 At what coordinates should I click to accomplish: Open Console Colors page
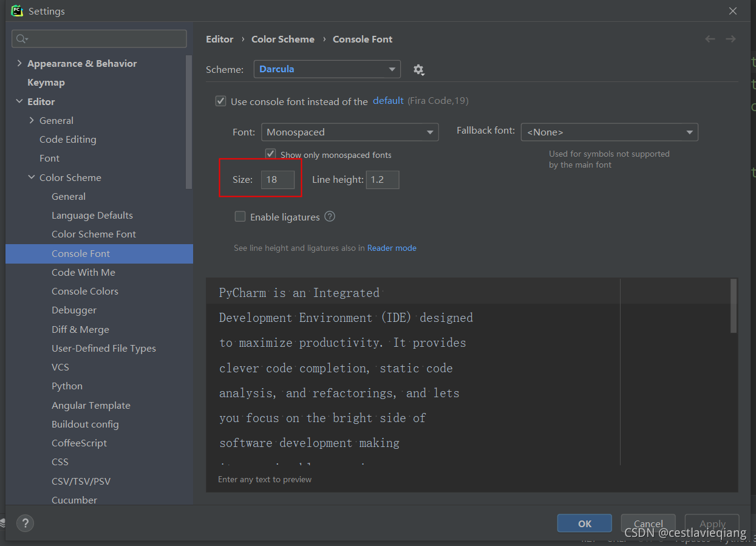[85, 291]
